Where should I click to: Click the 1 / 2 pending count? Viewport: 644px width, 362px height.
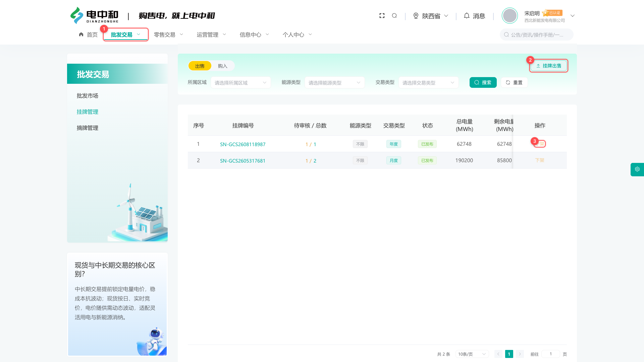point(311,161)
